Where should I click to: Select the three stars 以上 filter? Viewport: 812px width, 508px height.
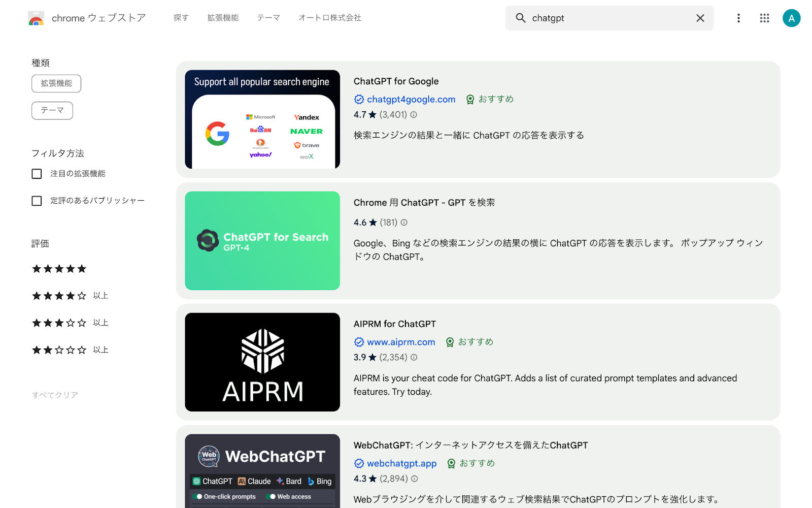[70, 323]
